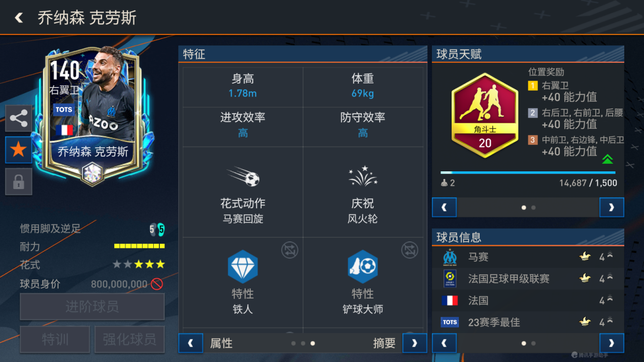Click the talent experience progress bar
This screenshot has height=362, width=644.
(x=528, y=173)
